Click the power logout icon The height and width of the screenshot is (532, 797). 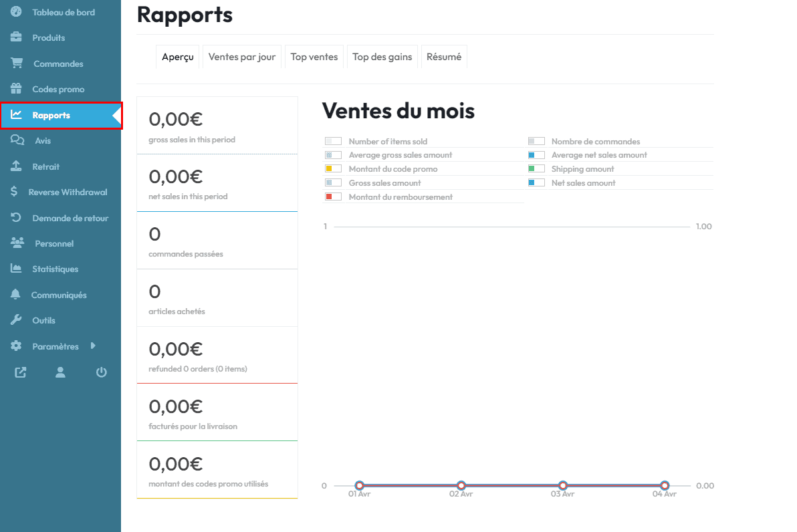pyautogui.click(x=101, y=372)
